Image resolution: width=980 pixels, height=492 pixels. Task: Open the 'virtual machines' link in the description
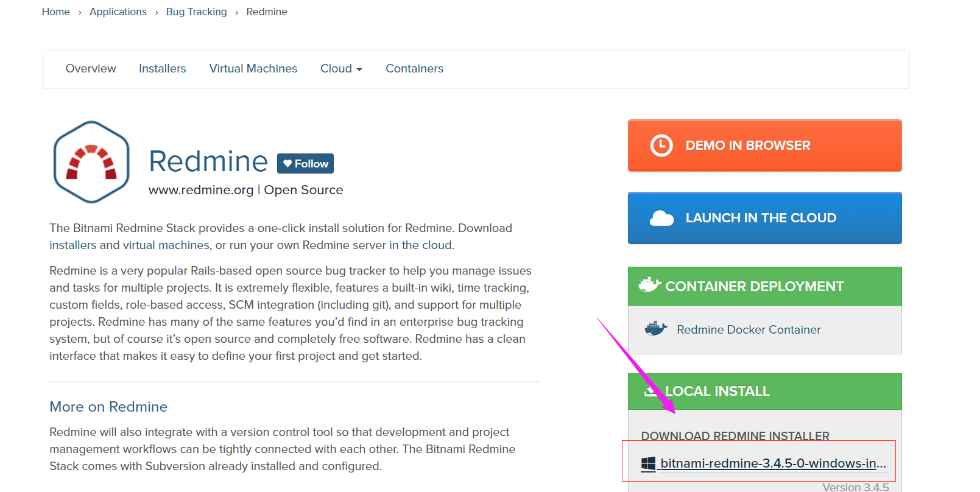166,245
